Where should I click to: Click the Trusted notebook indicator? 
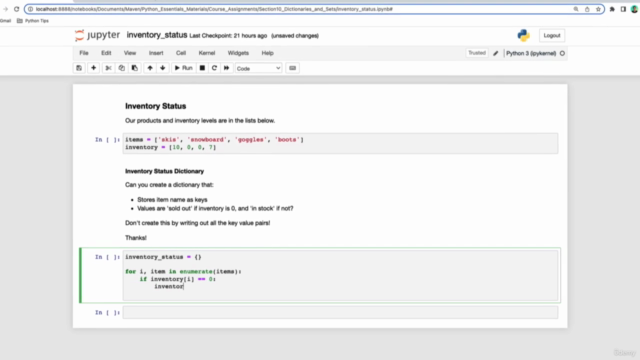(477, 53)
